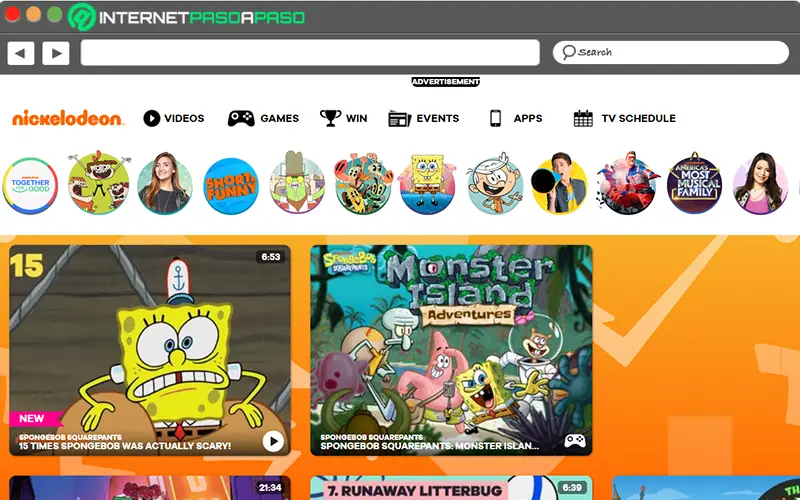This screenshot has width=800, height=500.
Task: Open the scared SpongeBob video thumbnail
Action: click(x=150, y=350)
